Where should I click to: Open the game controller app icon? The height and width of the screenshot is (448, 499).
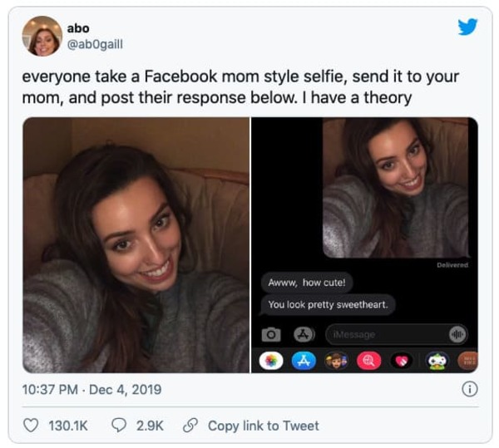(x=438, y=362)
